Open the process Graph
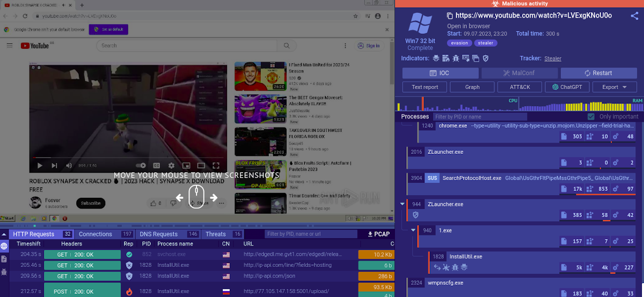 [x=472, y=87]
